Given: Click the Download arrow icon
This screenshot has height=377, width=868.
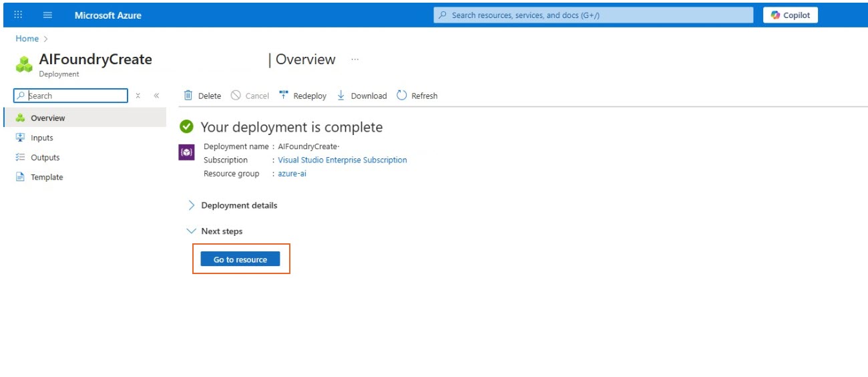Looking at the screenshot, I should click(x=341, y=96).
